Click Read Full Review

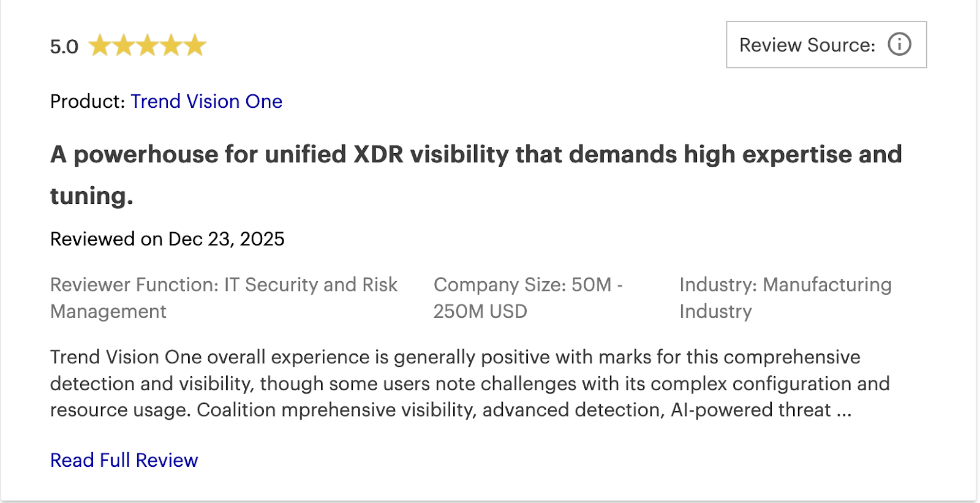(x=124, y=460)
